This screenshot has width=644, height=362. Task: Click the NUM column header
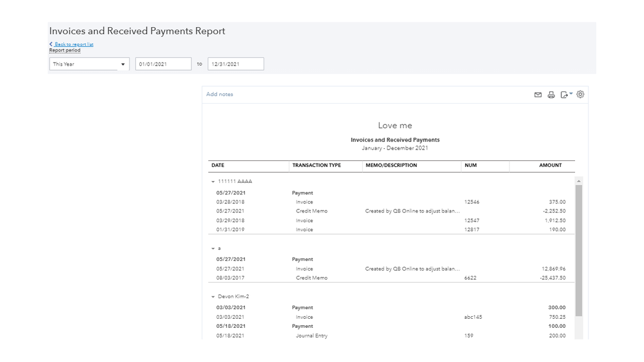coord(471,166)
